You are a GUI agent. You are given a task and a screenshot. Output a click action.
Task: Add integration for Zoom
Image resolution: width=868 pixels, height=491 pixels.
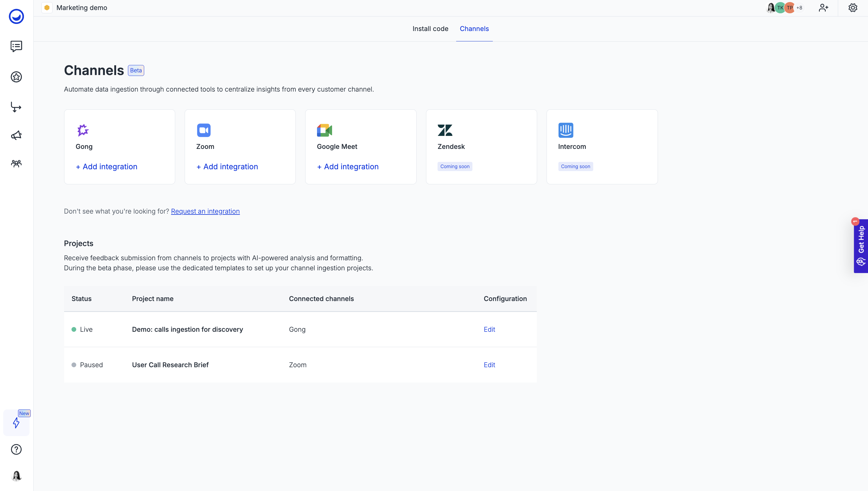tap(227, 167)
